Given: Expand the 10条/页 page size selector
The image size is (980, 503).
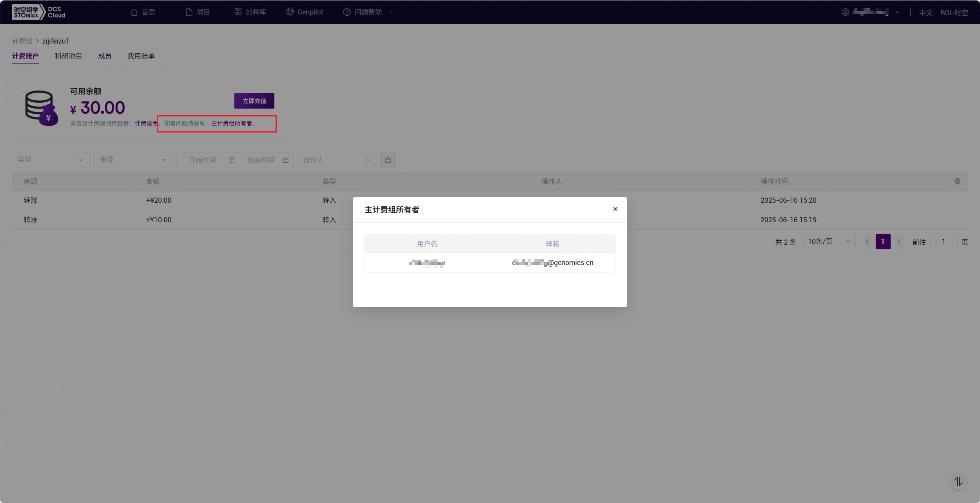Looking at the screenshot, I should tap(829, 242).
